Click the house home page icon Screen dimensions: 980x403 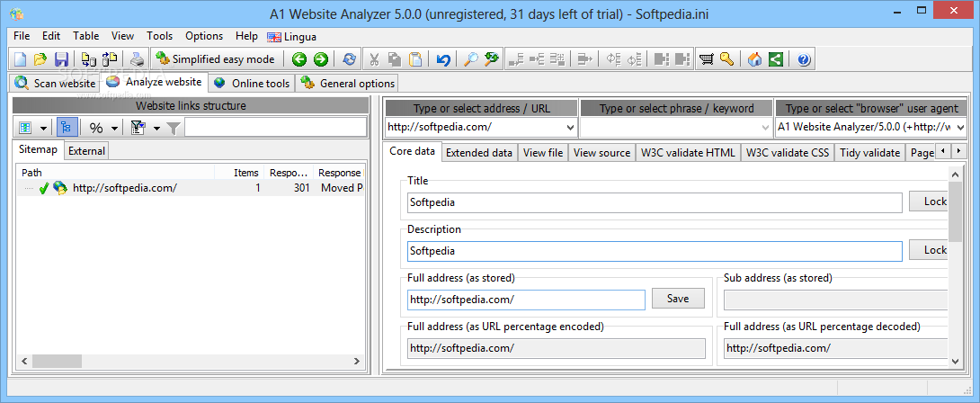[x=755, y=59]
